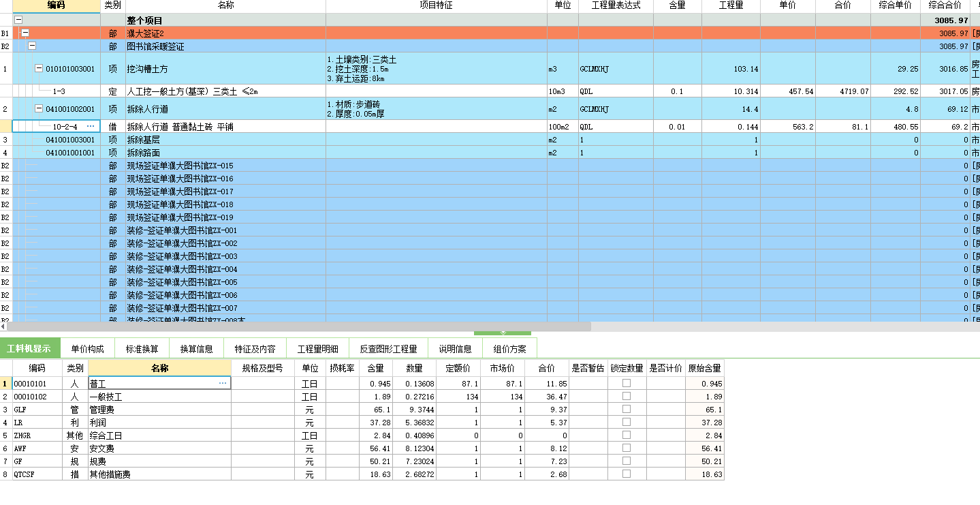Switch to the 组价方案 tab
Viewport: 980px width, 505px height.
(509, 348)
